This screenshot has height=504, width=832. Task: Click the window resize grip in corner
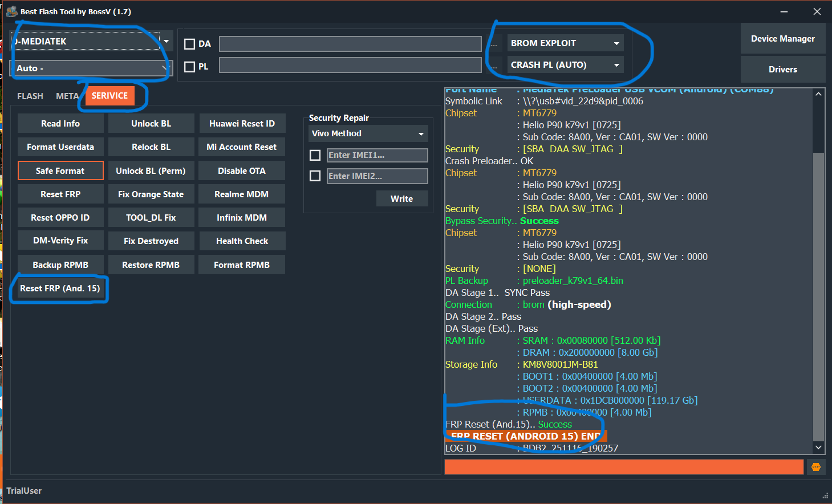[x=825, y=495]
